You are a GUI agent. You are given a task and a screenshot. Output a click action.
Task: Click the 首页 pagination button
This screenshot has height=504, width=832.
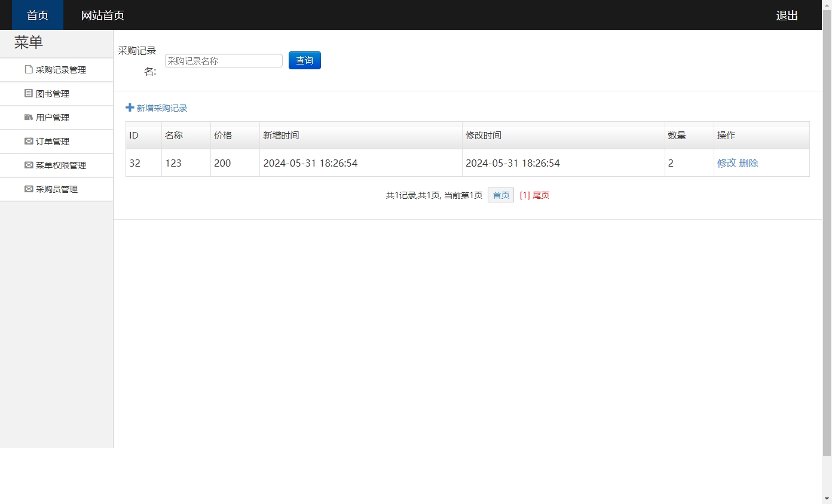tap(500, 195)
